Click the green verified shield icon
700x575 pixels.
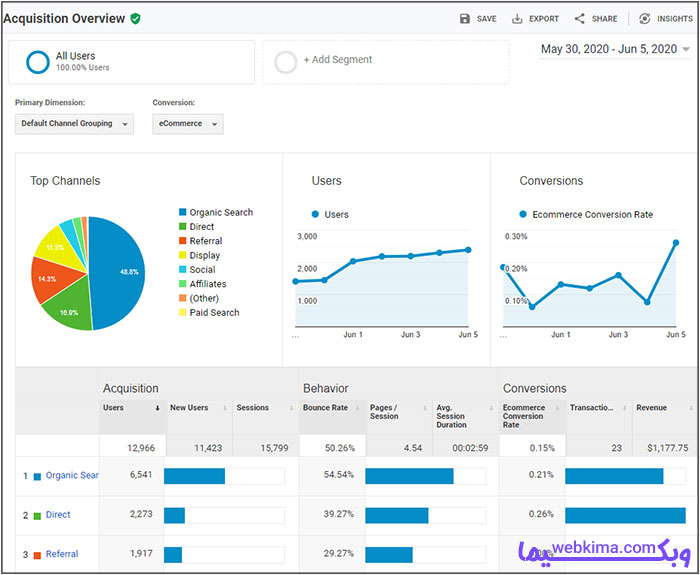[x=135, y=18]
